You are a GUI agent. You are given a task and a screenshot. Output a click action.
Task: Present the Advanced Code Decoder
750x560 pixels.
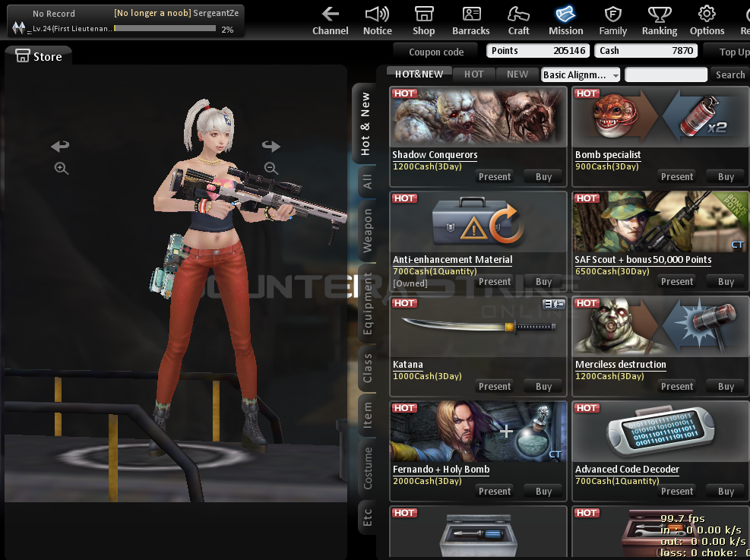click(677, 491)
